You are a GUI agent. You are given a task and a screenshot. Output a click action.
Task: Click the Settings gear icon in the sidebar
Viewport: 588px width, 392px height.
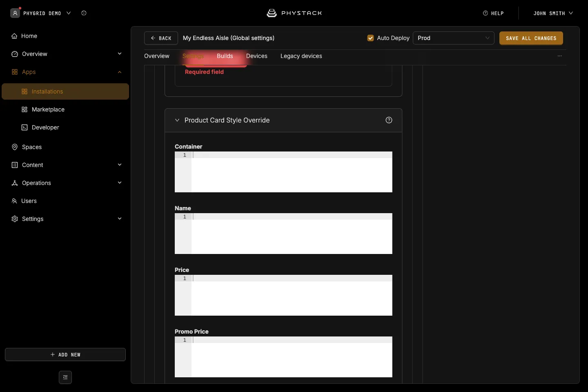click(x=15, y=219)
